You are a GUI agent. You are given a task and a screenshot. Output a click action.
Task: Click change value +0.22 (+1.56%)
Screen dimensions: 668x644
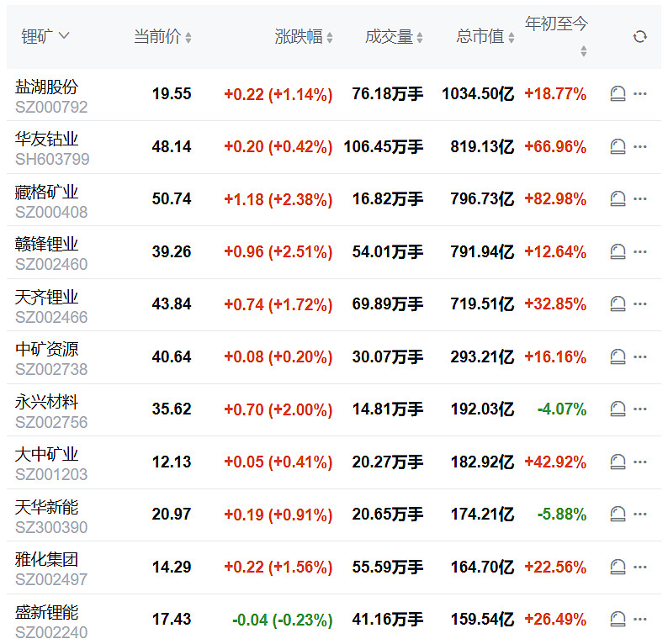point(278,567)
